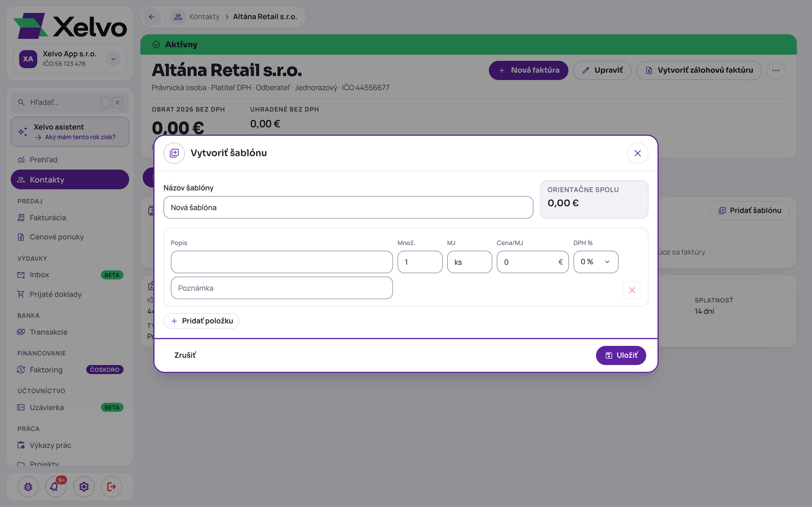Open the three-dot more actions menu
Viewport: 812px width, 507px height.
click(x=776, y=70)
